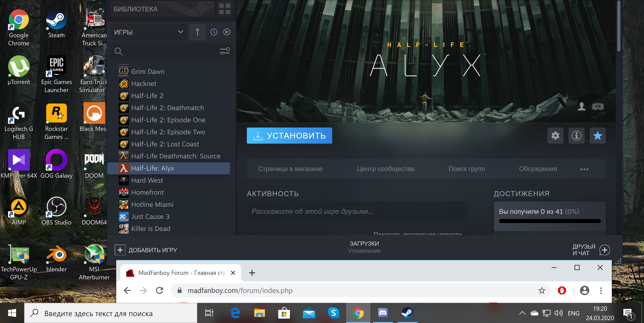
Task: Click the activity post input field
Action: point(357,211)
